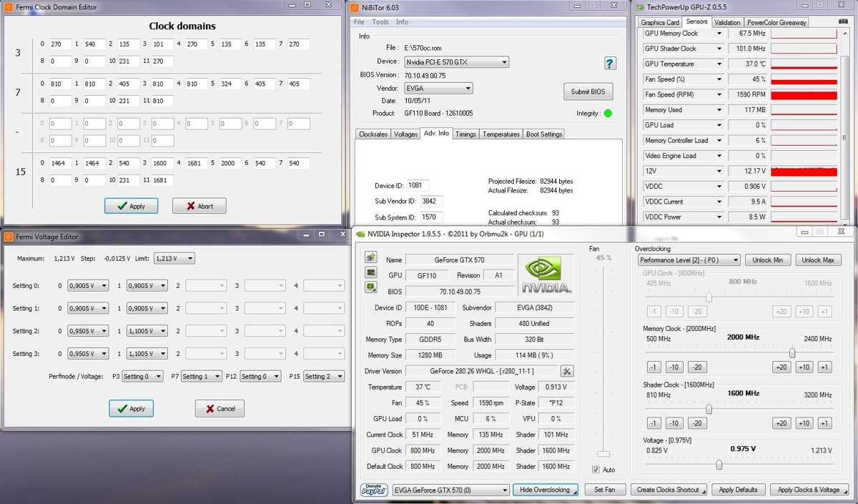Click the NVIDIA logo in the Inspector window
This screenshot has width=858, height=504.
547,275
